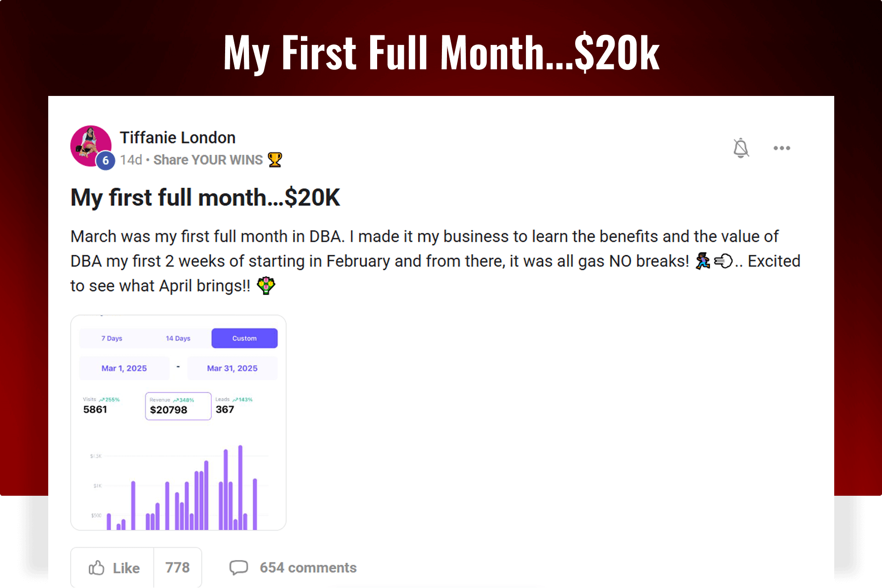
Task: Select the Visits 5861 metric
Action: tap(102, 405)
